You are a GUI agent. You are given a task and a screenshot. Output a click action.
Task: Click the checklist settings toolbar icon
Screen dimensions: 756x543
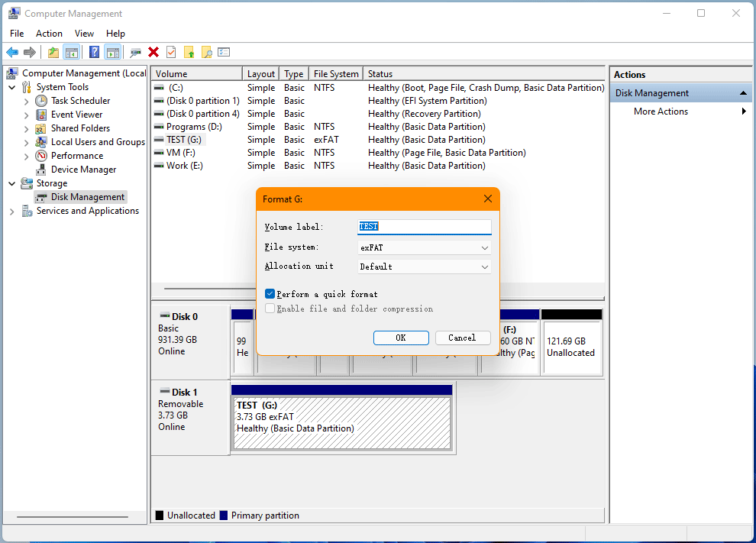click(x=224, y=52)
